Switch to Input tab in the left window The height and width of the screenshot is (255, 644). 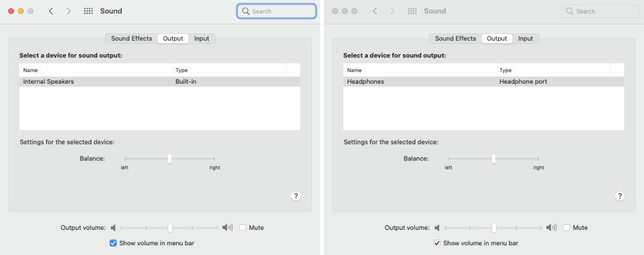point(202,39)
